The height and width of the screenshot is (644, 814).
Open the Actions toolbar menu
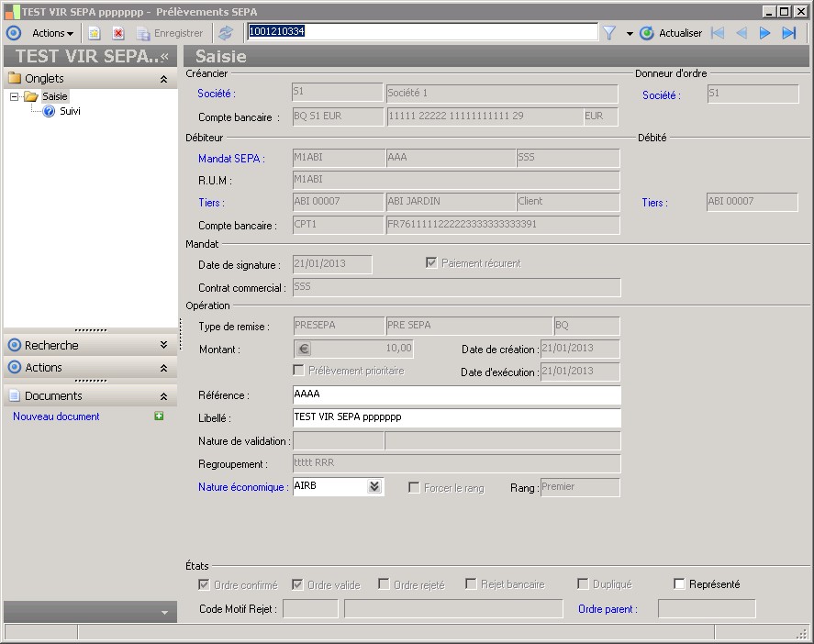(x=52, y=33)
